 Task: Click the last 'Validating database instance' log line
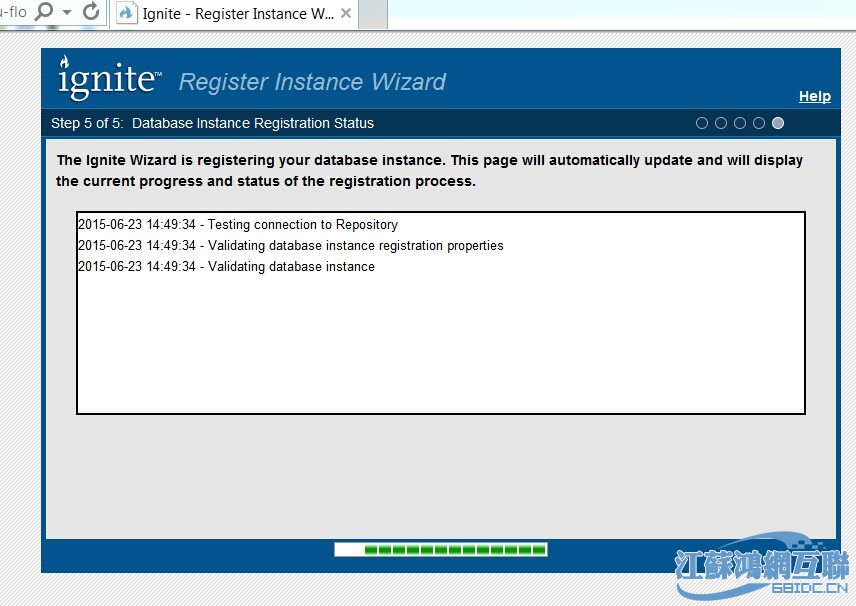pyautogui.click(x=227, y=266)
